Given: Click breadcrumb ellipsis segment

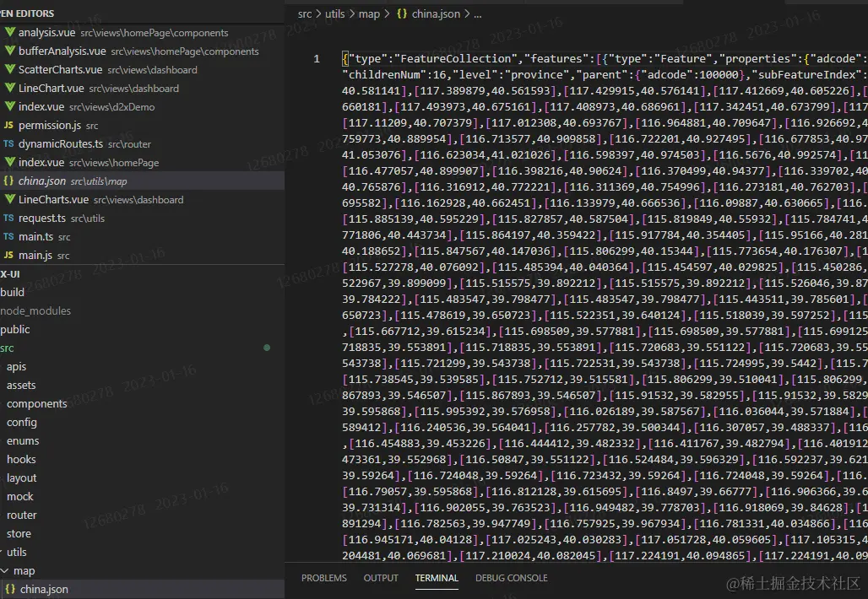Looking at the screenshot, I should click(478, 14).
